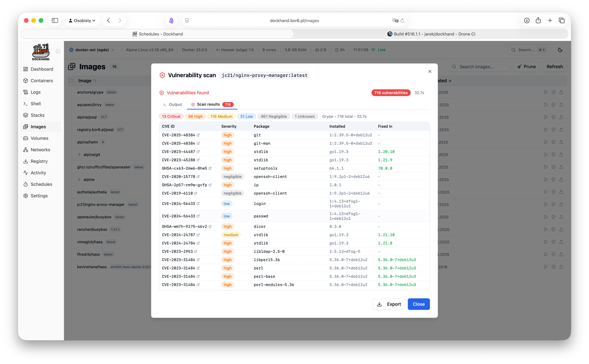The image size is (589, 364).
Task: Check the select-all checkbox in the image table
Action: coord(71,81)
